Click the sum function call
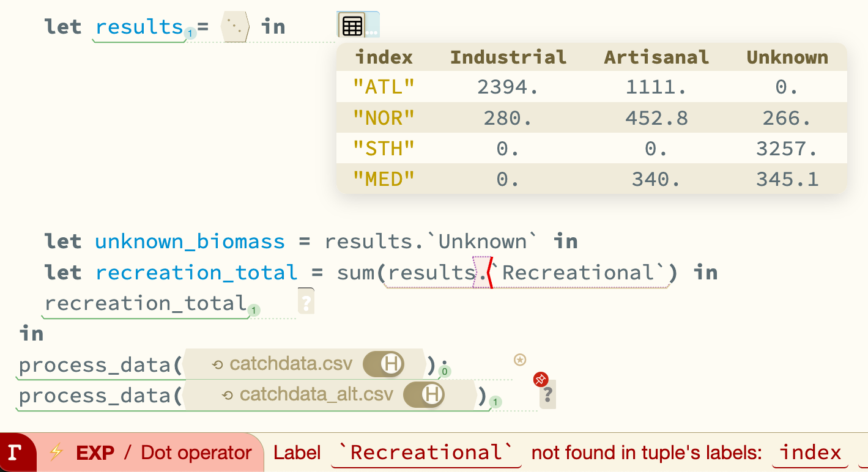 pos(355,272)
